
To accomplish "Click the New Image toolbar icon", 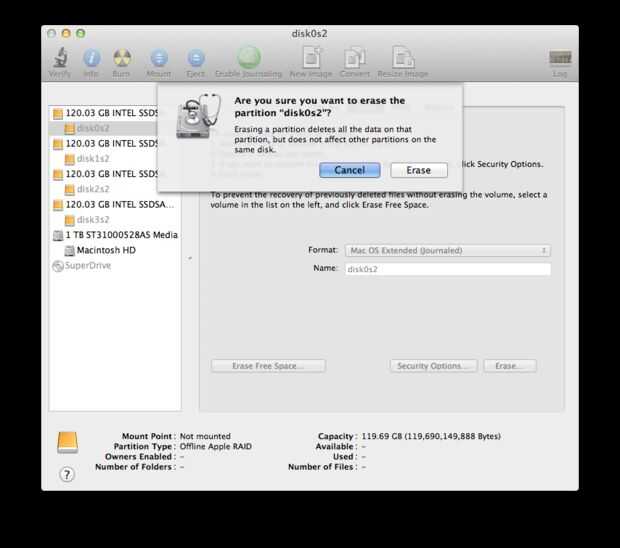I will pyautogui.click(x=312, y=58).
